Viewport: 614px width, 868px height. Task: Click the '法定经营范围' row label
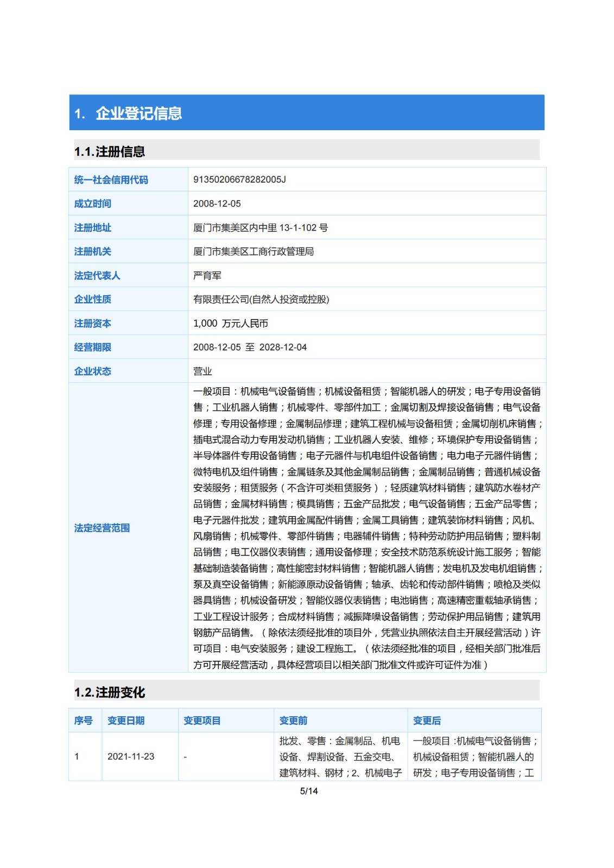[102, 528]
